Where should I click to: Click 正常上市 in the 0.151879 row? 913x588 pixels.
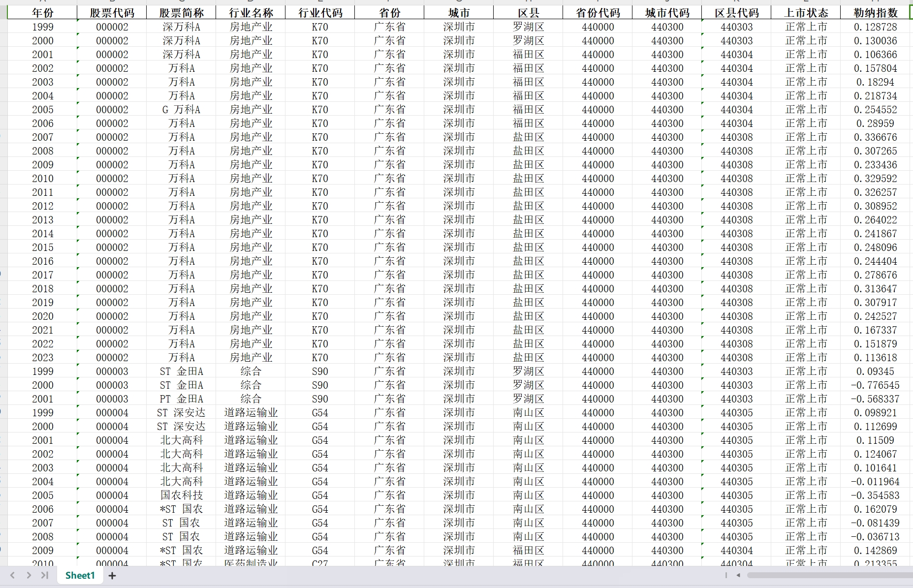(806, 344)
